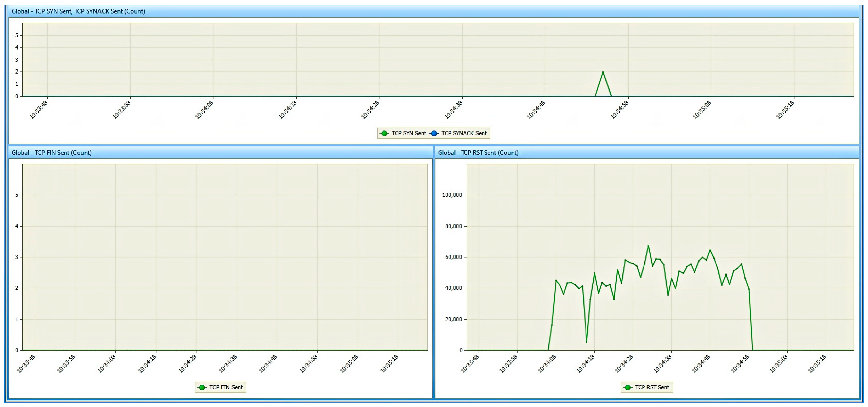Click the y-axis label 5 in FIN chart

[17, 195]
